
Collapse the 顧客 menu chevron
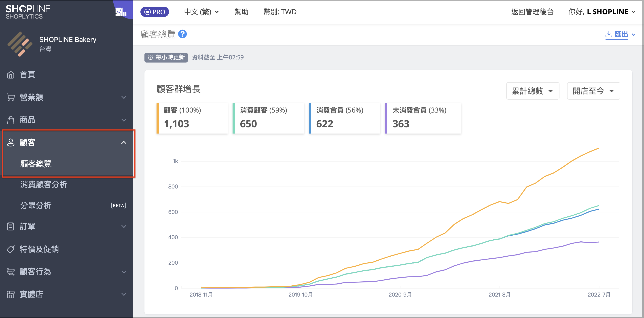coord(124,142)
